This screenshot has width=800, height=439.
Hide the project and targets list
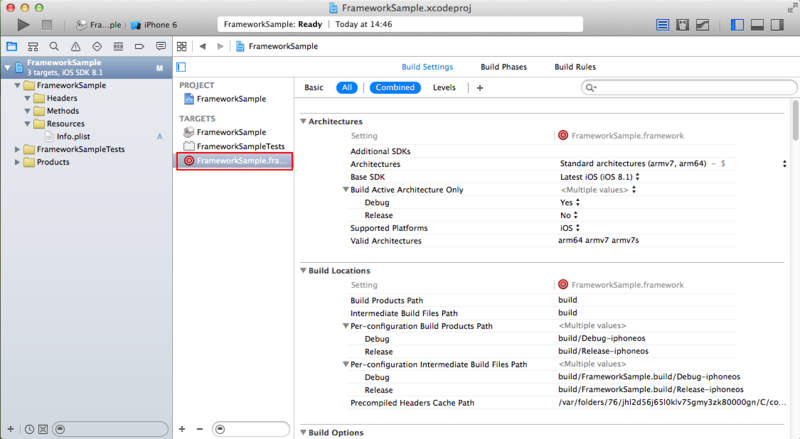coord(181,67)
